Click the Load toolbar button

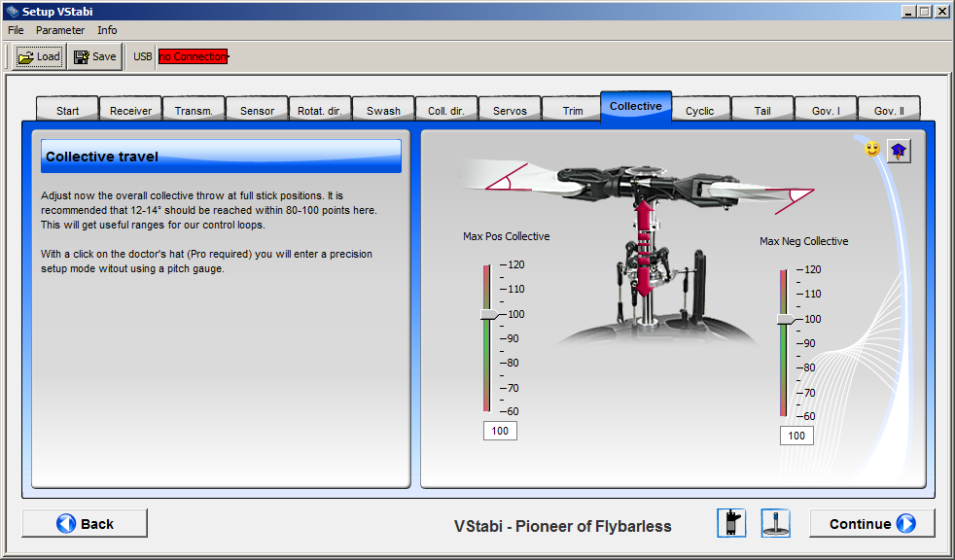pyautogui.click(x=39, y=56)
